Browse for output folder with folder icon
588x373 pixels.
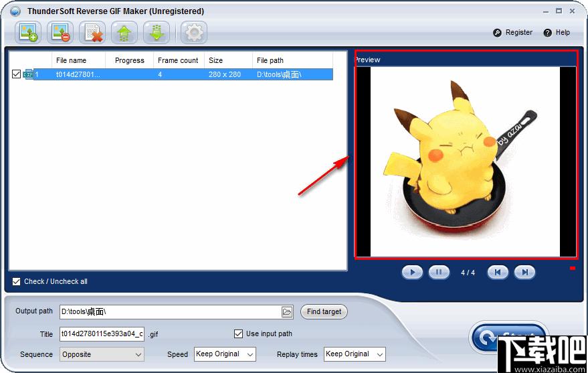click(x=287, y=312)
